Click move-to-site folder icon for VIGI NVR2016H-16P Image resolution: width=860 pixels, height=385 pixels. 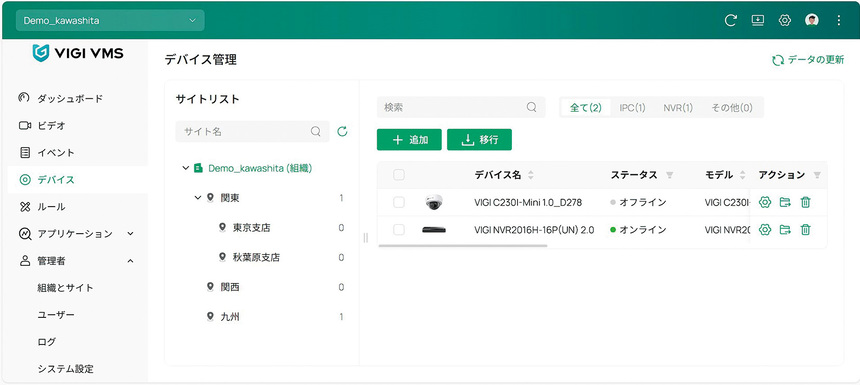click(785, 230)
